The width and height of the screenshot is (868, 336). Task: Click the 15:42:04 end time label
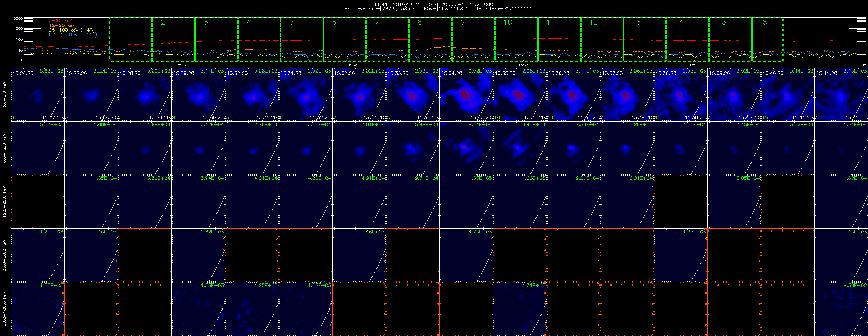856,117
